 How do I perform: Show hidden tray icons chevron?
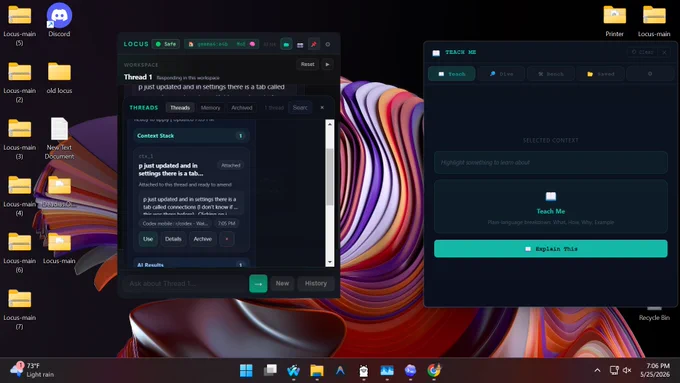(597, 370)
